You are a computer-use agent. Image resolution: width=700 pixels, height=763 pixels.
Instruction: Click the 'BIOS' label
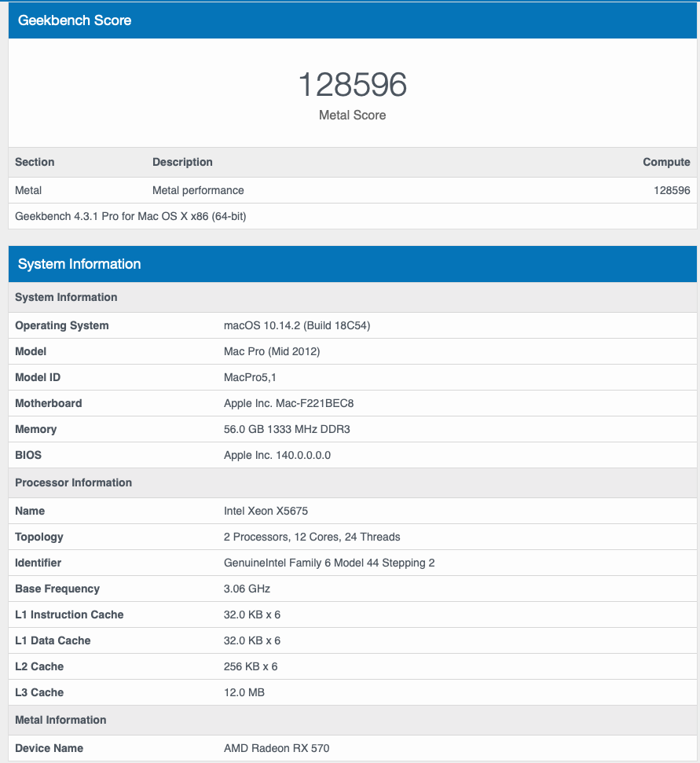(28, 455)
